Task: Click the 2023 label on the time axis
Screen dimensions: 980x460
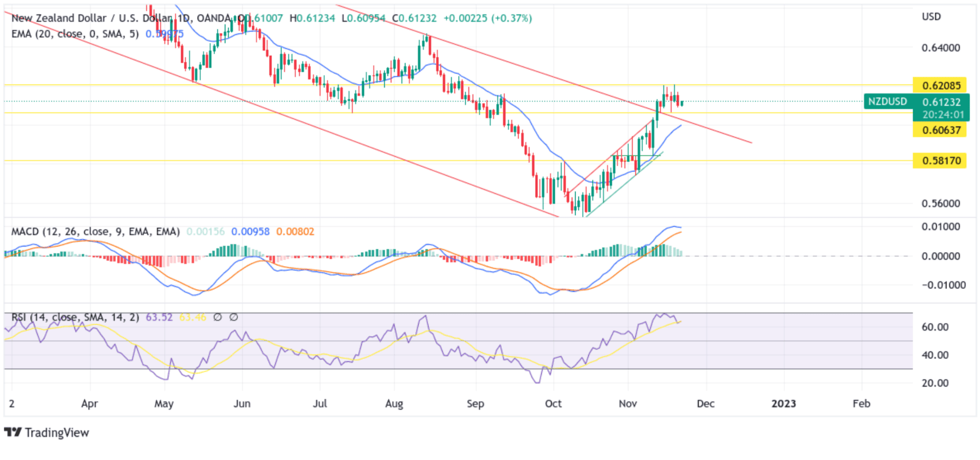Action: pyautogui.click(x=784, y=404)
